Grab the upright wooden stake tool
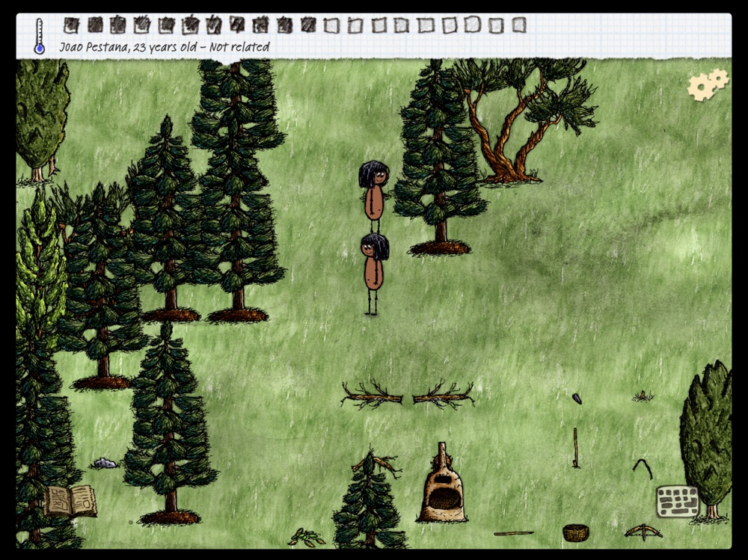748x560 pixels. click(x=575, y=447)
